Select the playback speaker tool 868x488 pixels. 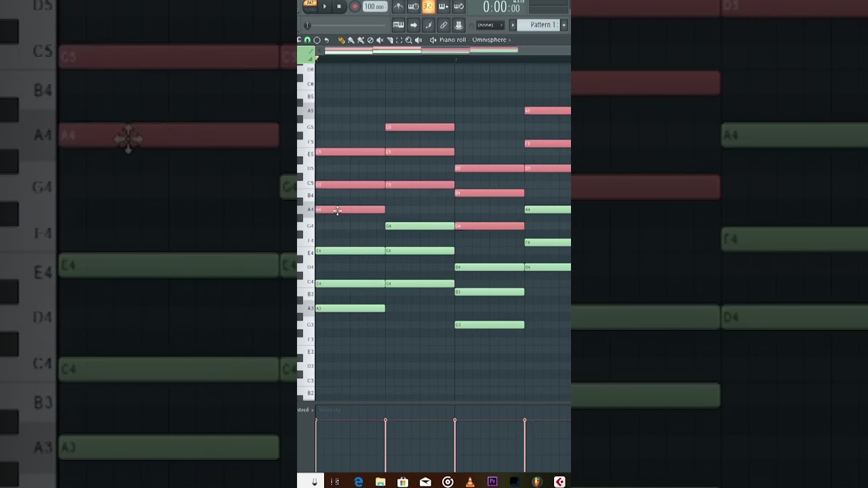[x=418, y=40]
